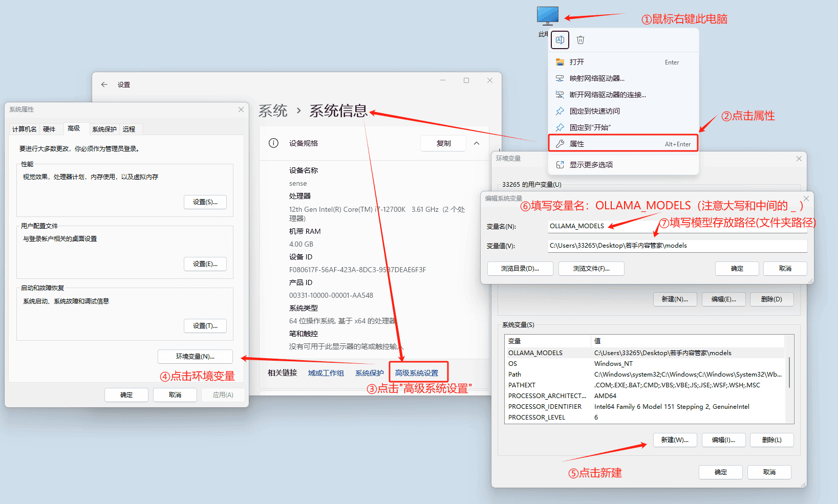Collapse the 设备规格 section using its chevron
The image size is (838, 504).
(x=477, y=143)
